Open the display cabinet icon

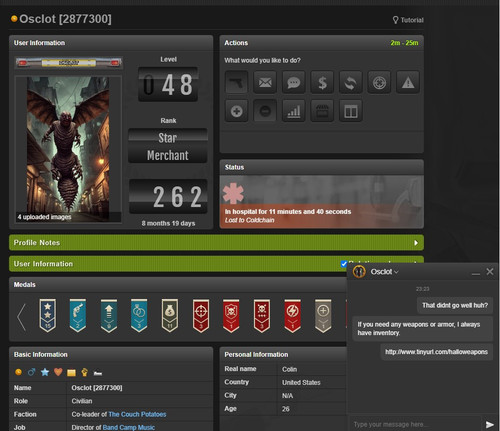(x=351, y=111)
